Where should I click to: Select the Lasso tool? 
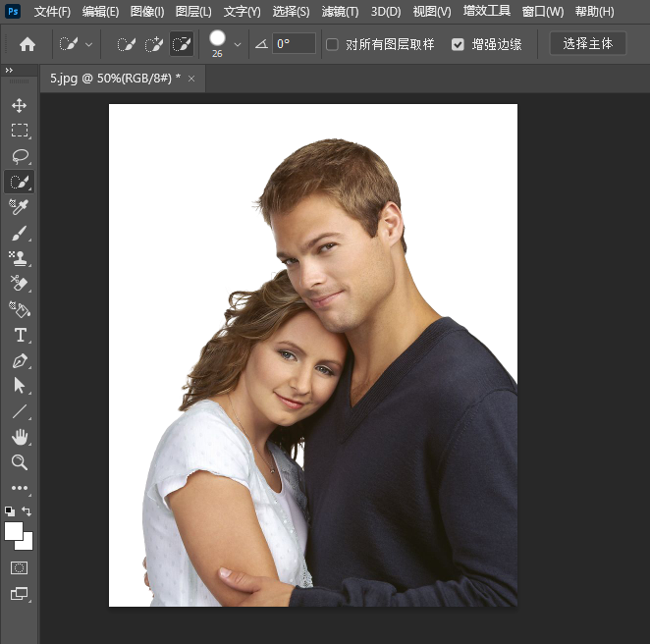coord(19,156)
